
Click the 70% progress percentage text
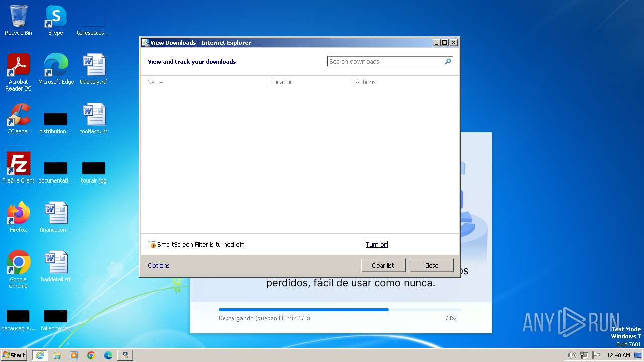coord(451,318)
